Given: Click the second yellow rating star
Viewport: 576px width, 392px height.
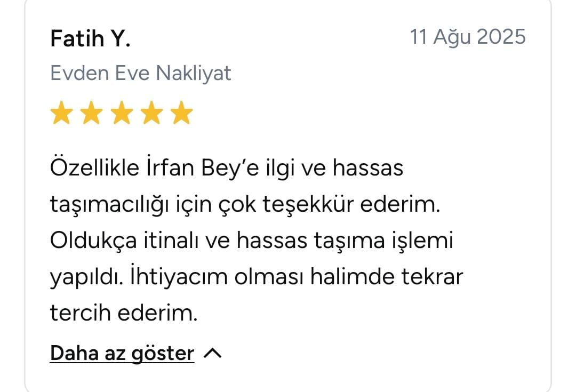Looking at the screenshot, I should click(91, 114).
